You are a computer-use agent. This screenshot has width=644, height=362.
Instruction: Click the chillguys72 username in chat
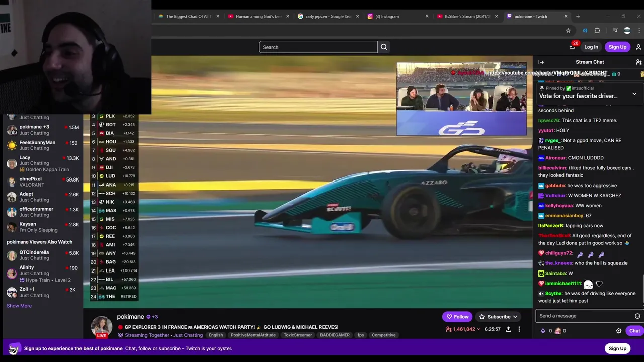coord(559,253)
